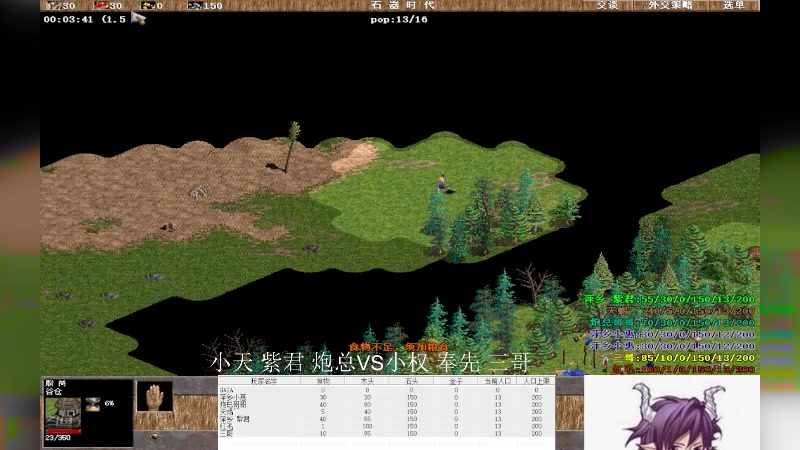The height and width of the screenshot is (450, 800).
Task: Click the 食物 column header in table
Action: coord(323,381)
